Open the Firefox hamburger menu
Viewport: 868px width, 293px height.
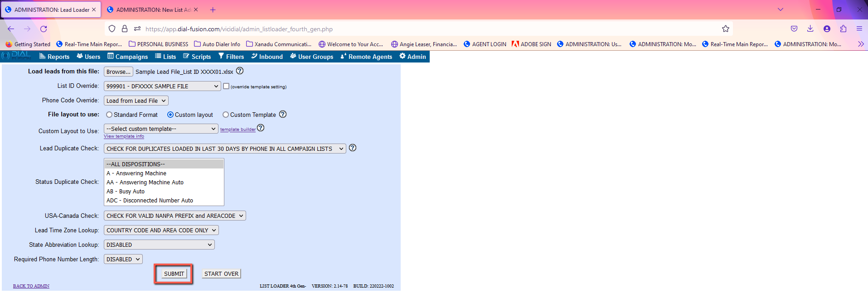tap(859, 29)
